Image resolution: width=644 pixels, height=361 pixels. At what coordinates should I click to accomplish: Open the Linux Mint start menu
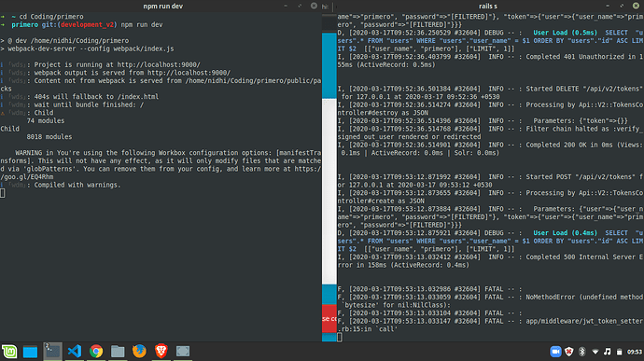point(9,351)
